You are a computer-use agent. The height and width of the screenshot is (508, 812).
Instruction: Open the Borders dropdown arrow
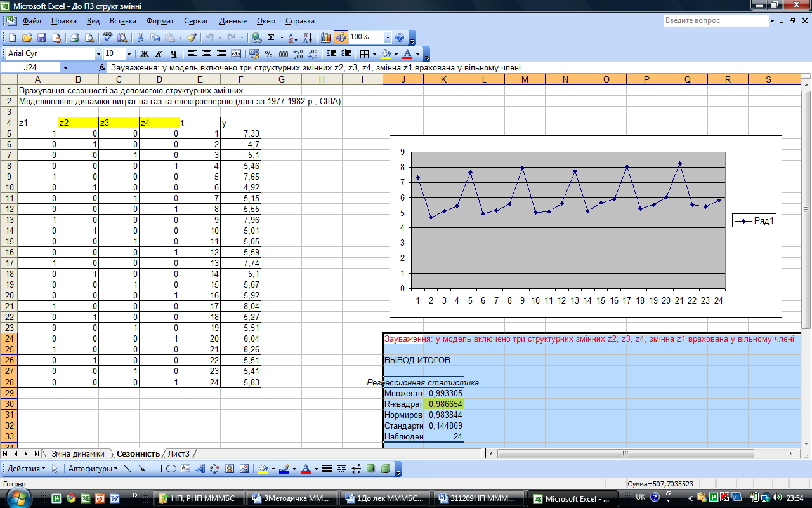(375, 54)
